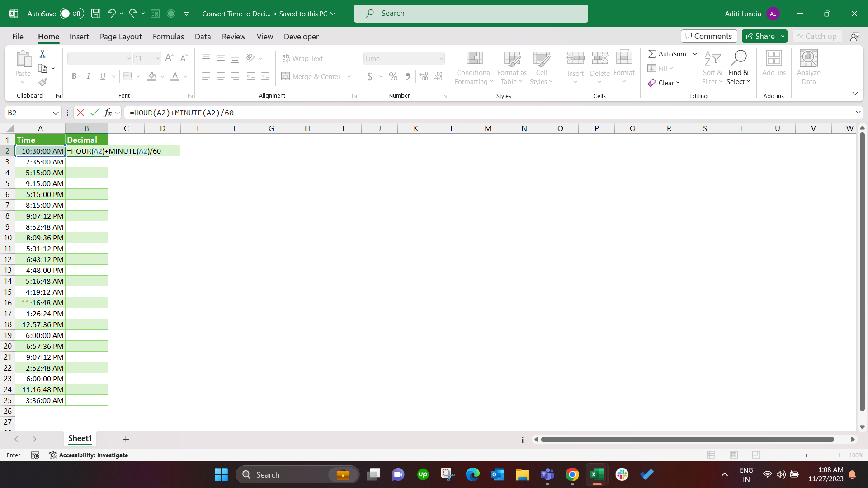Image resolution: width=868 pixels, height=488 pixels.
Task: Select the Format Painter brush icon
Action: click(42, 82)
